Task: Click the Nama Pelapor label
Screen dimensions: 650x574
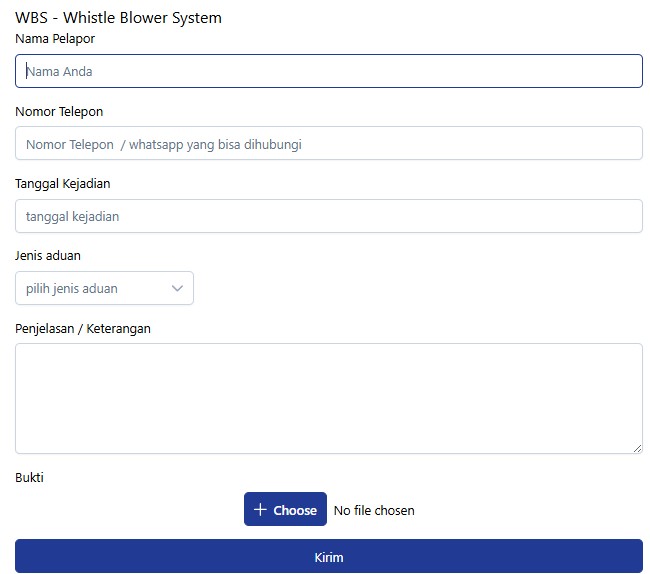Action: [x=55, y=39]
